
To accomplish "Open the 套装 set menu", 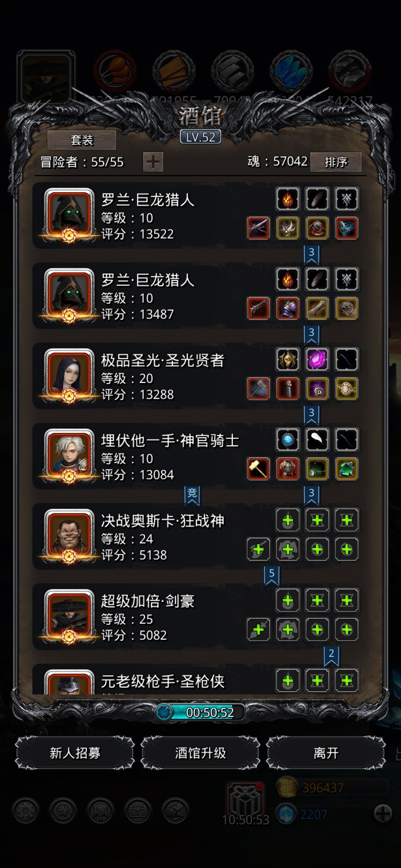I will 82,140.
